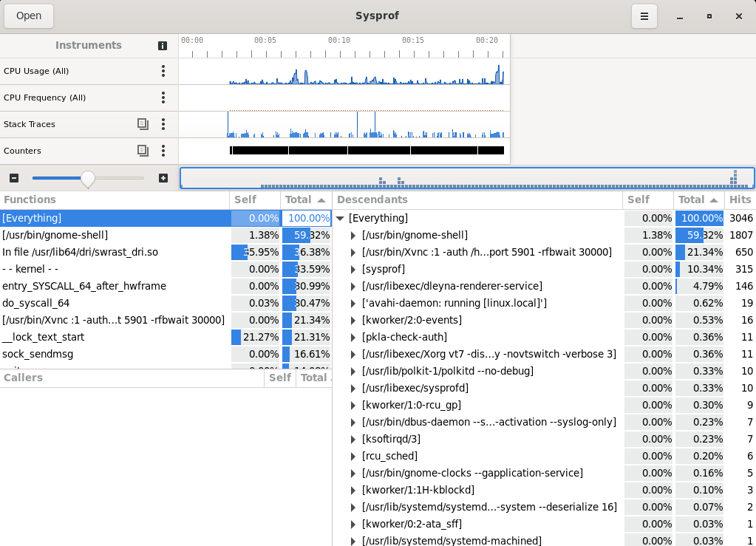Viewport: 756px width, 546px height.
Task: Open CPU Usage row options menu
Action: tap(163, 71)
